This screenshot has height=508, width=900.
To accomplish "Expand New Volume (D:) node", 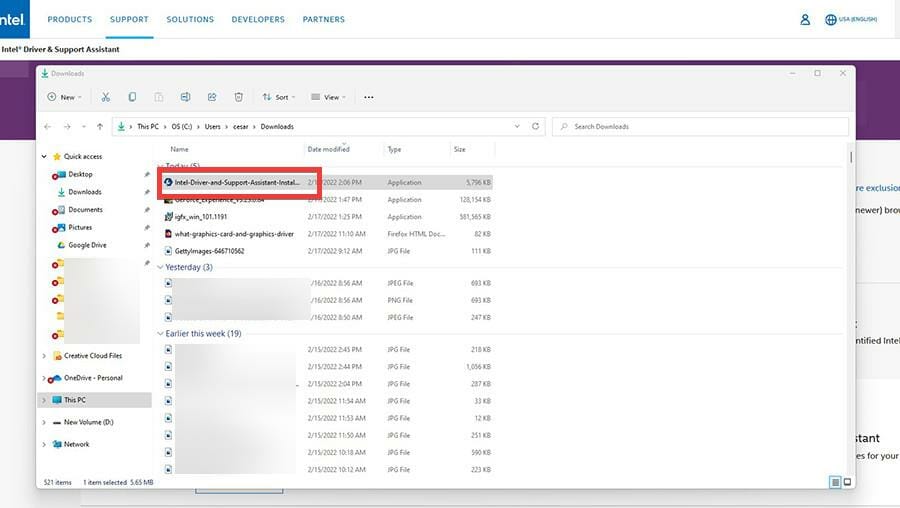I will tap(44, 422).
